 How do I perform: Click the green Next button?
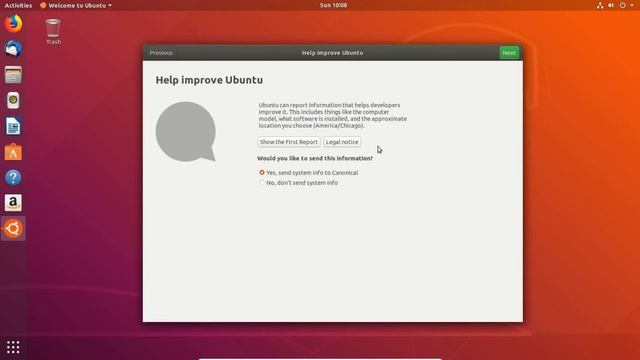(x=509, y=53)
